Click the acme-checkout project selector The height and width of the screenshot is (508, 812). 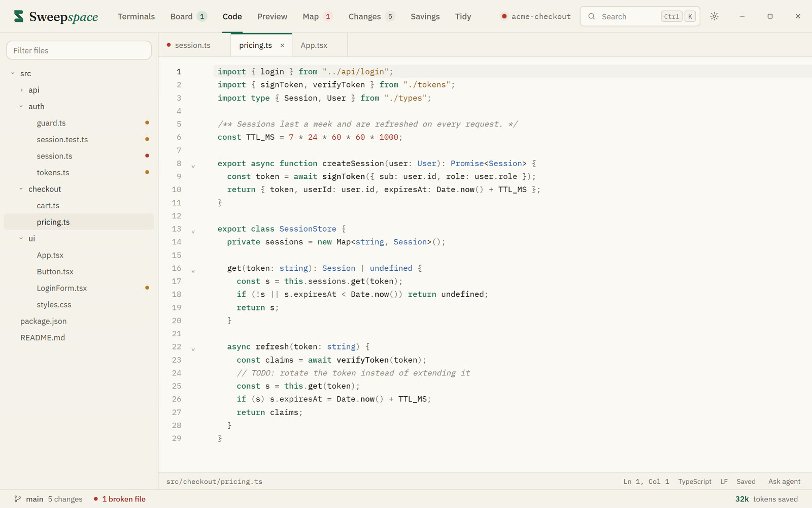[x=536, y=16]
